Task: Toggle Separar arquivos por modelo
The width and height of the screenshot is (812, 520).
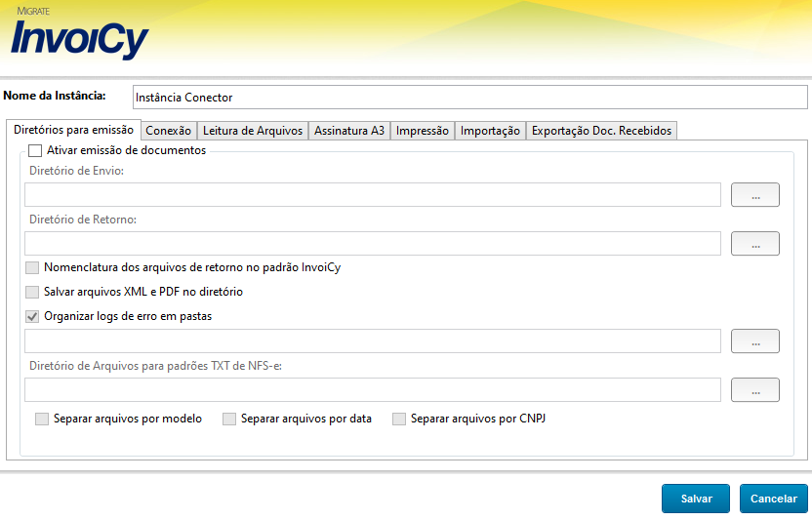Action: pyautogui.click(x=42, y=420)
